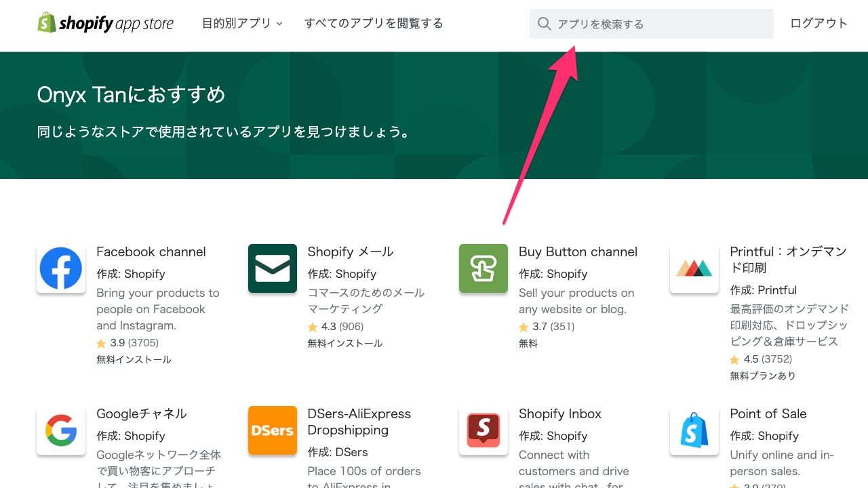Open the Shopify Inbox title link
Viewport: 868px width, 488px height.
click(560, 413)
